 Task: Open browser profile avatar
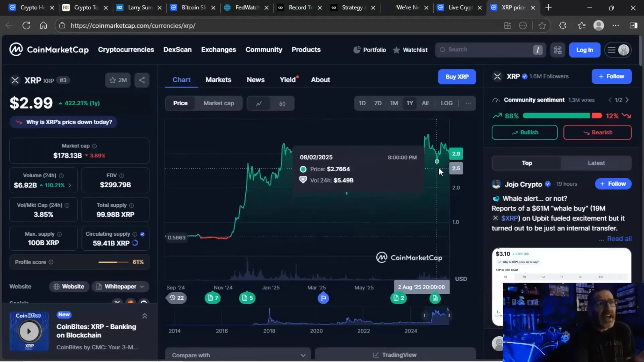pyautogui.click(x=599, y=25)
